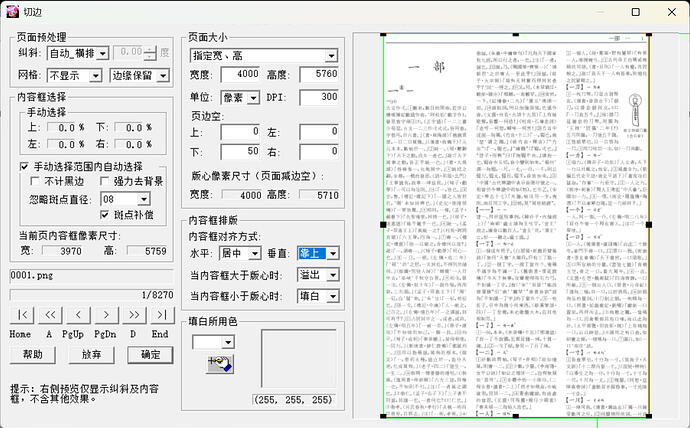Screen dimensions: 690x428
Task: Jump back several pages with double-left arrow
Action: [50, 315]
